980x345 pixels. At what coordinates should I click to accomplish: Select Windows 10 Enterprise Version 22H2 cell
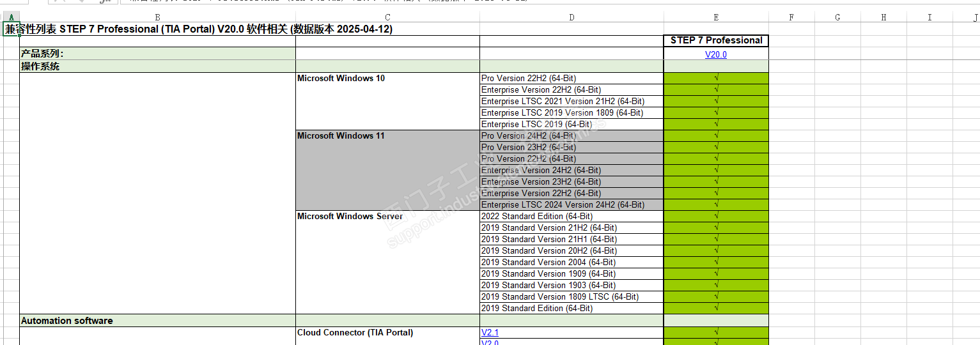(x=572, y=90)
